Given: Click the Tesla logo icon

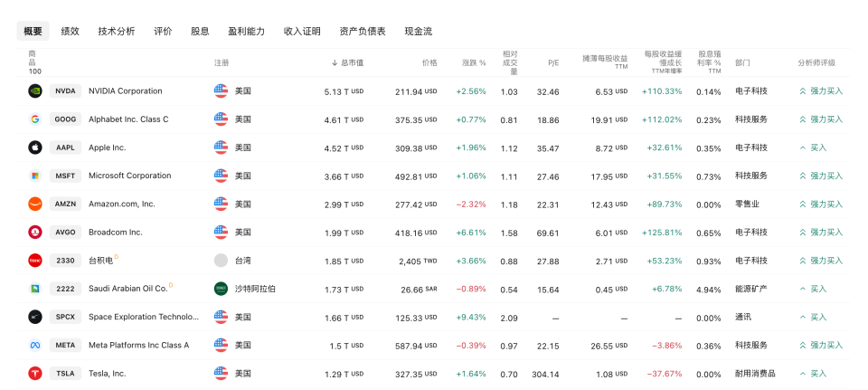Looking at the screenshot, I should [35, 374].
